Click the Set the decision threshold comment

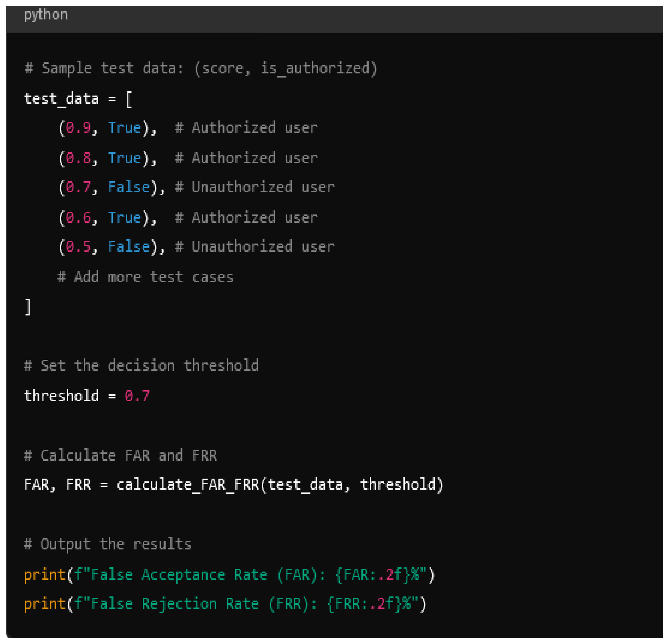[141, 366]
